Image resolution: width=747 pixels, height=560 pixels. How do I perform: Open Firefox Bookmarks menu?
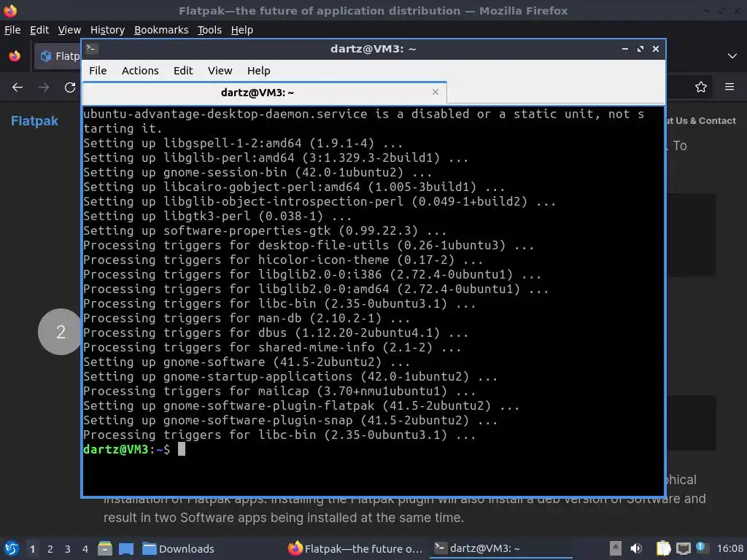pyautogui.click(x=161, y=30)
